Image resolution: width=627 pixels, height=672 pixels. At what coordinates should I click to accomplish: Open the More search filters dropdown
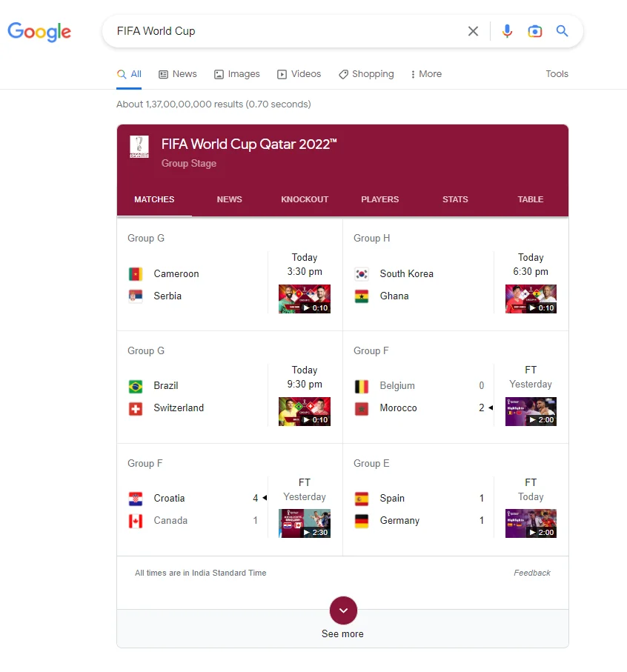[x=426, y=74]
